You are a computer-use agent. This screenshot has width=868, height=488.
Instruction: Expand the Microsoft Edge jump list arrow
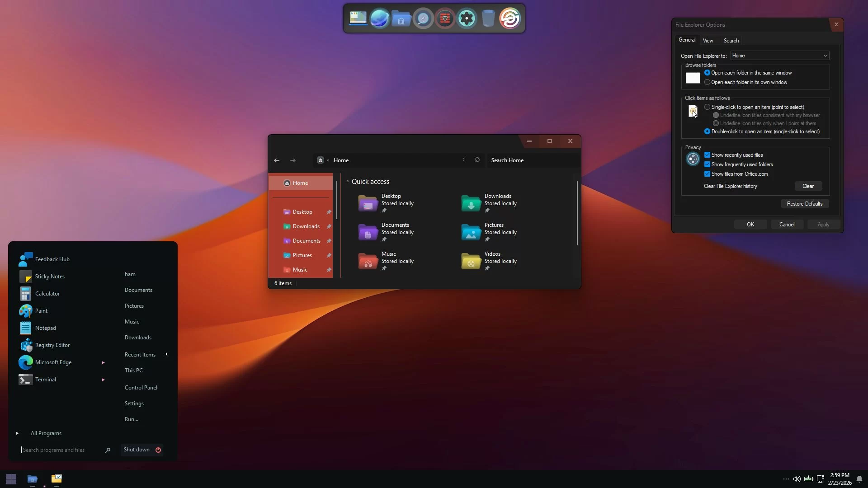pos(104,362)
